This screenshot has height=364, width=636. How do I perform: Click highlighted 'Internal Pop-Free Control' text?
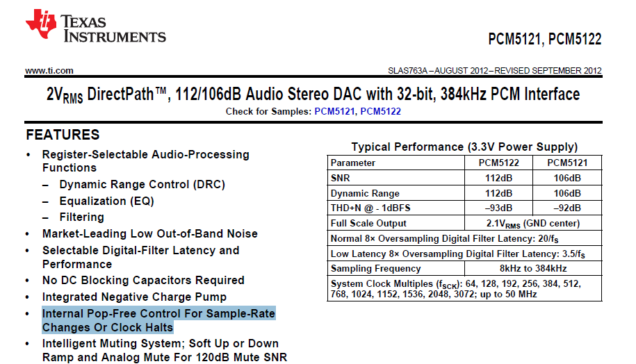158,320
